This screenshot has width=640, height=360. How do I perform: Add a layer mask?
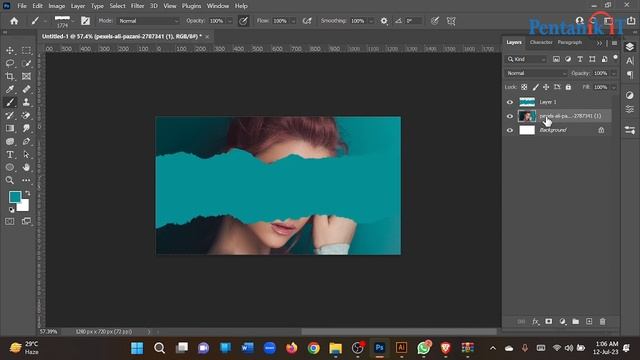pyautogui.click(x=549, y=322)
